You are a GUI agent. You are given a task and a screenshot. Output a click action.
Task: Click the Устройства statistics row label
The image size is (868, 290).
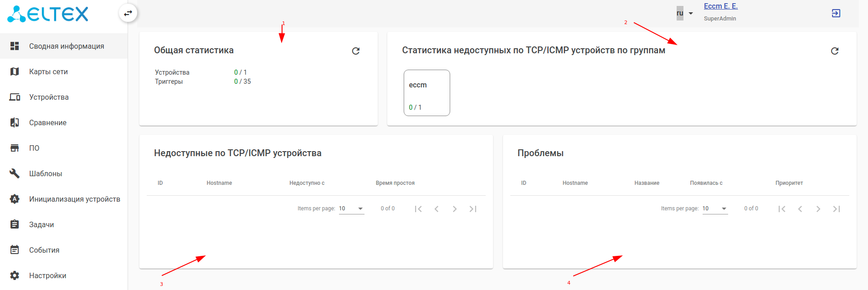(x=172, y=72)
